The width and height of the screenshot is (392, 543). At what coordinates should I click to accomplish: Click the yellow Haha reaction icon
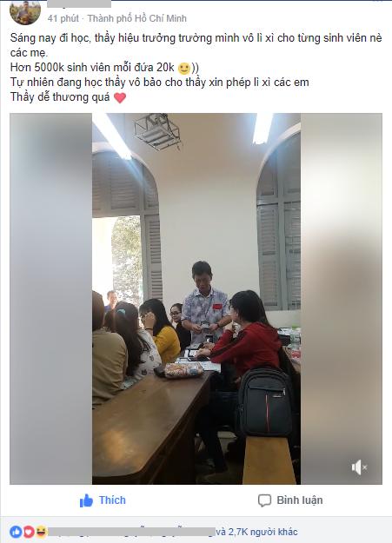(x=41, y=532)
